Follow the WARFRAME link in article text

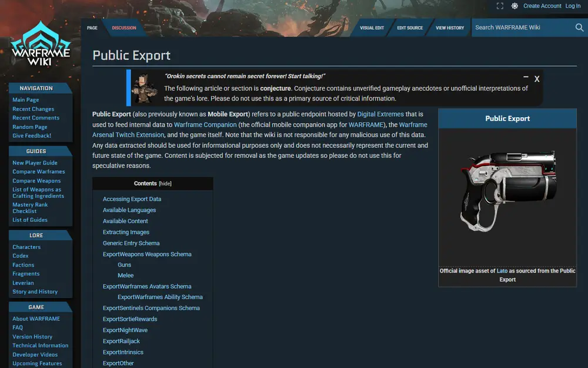click(x=366, y=125)
